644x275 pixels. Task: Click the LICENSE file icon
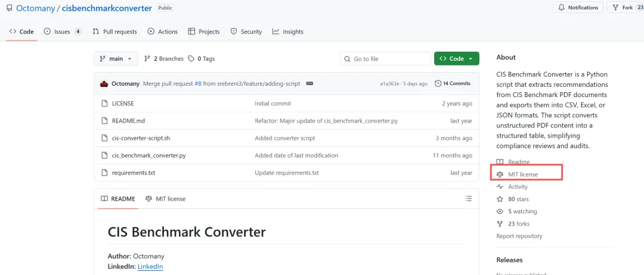pyautogui.click(x=104, y=104)
